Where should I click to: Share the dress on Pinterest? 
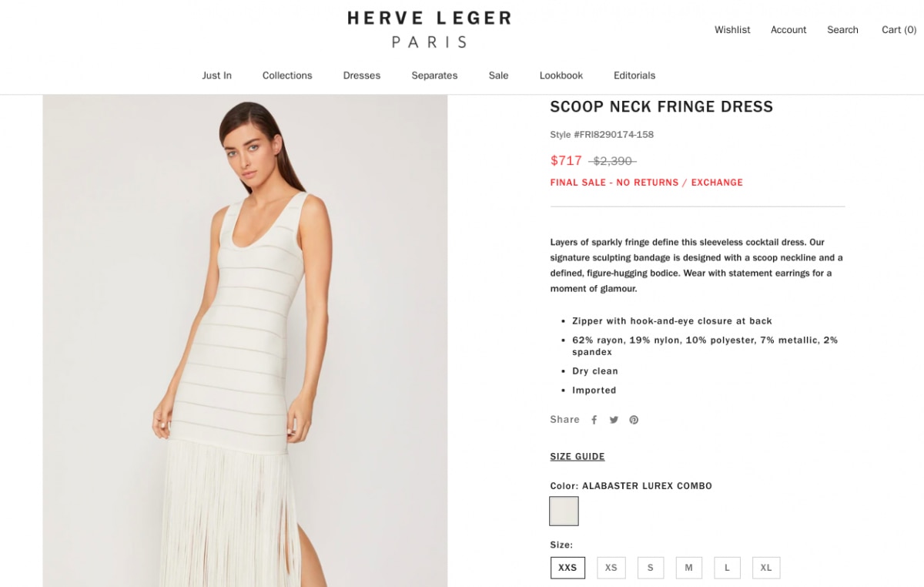[x=634, y=420]
